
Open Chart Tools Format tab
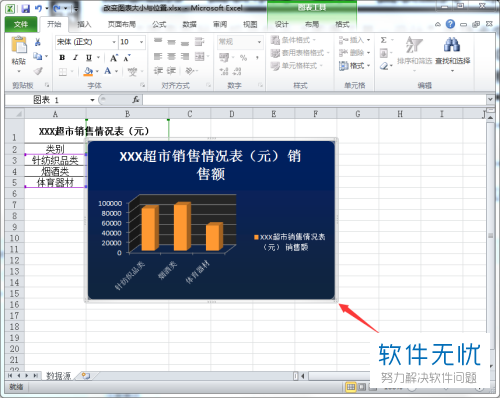click(342, 24)
